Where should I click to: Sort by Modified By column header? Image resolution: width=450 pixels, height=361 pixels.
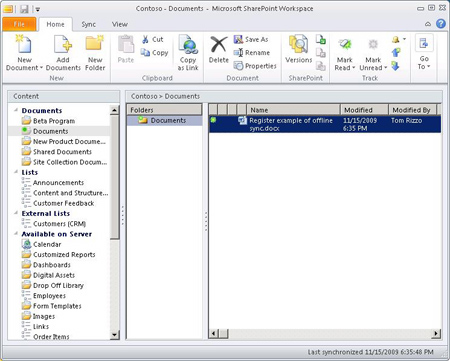(413, 110)
